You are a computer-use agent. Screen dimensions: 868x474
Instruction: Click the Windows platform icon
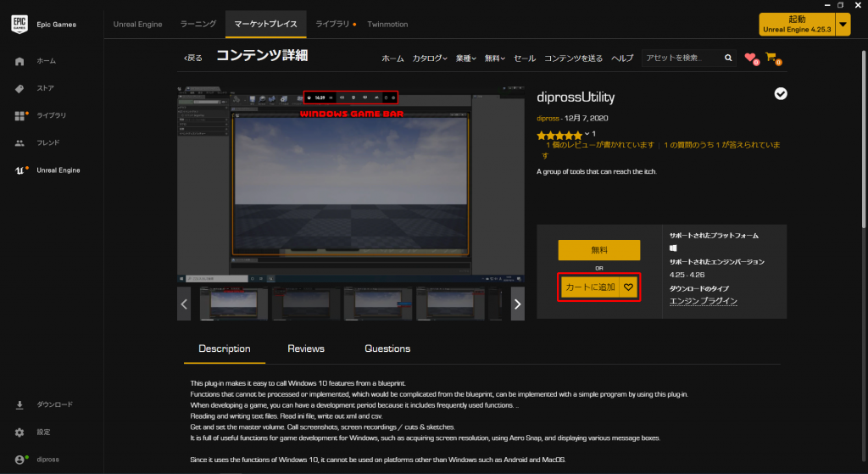(673, 248)
